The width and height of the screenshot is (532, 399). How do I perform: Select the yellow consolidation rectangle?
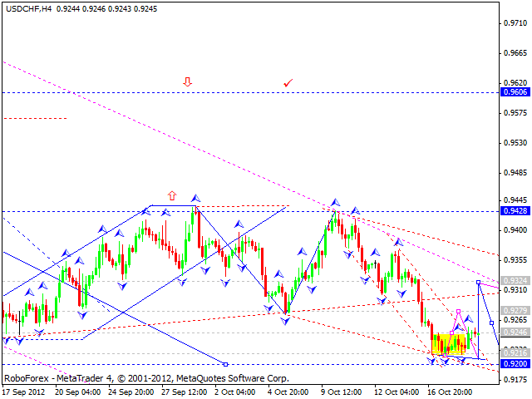(449, 343)
